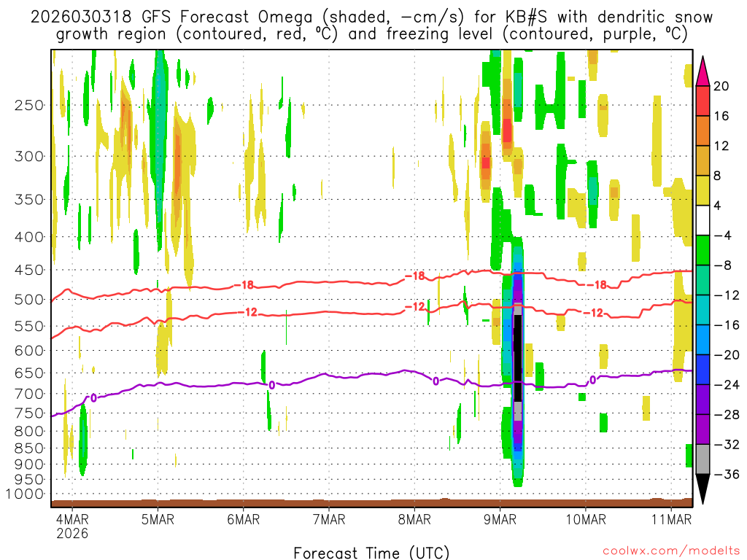747x560 pixels.
Task: Click the -12 contour label near 10MAR
Action: [x=593, y=313]
